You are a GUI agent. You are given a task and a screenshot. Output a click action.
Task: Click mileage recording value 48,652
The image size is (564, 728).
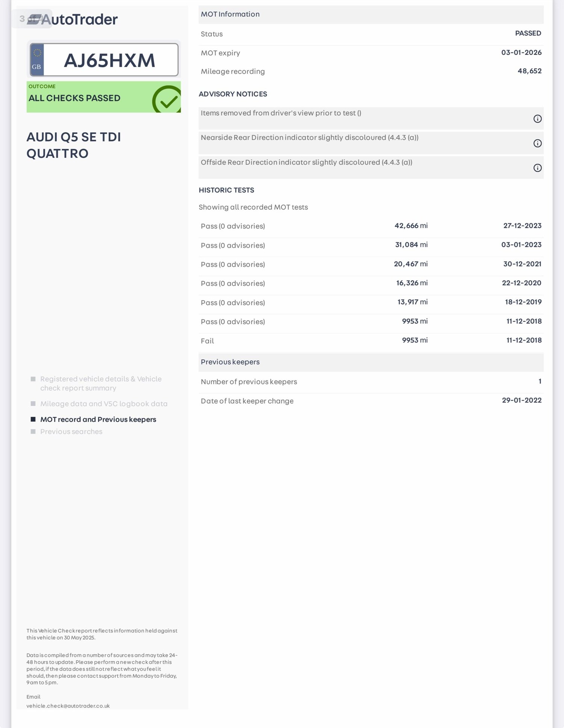coord(529,71)
